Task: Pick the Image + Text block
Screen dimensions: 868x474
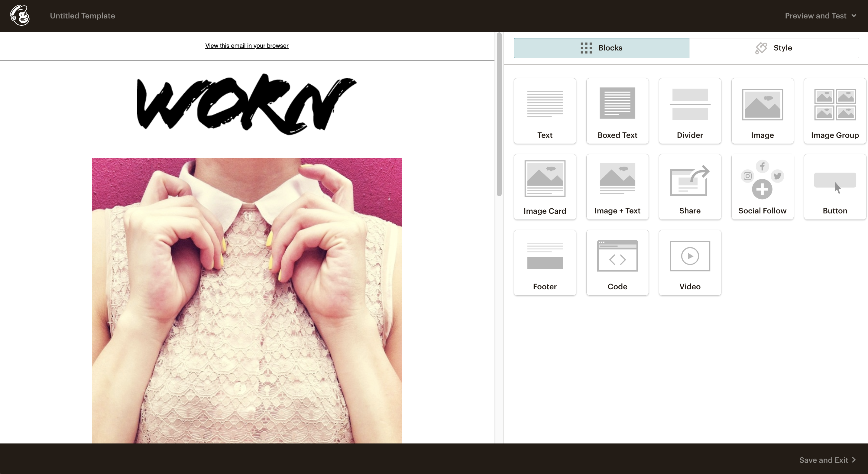Action: point(617,187)
